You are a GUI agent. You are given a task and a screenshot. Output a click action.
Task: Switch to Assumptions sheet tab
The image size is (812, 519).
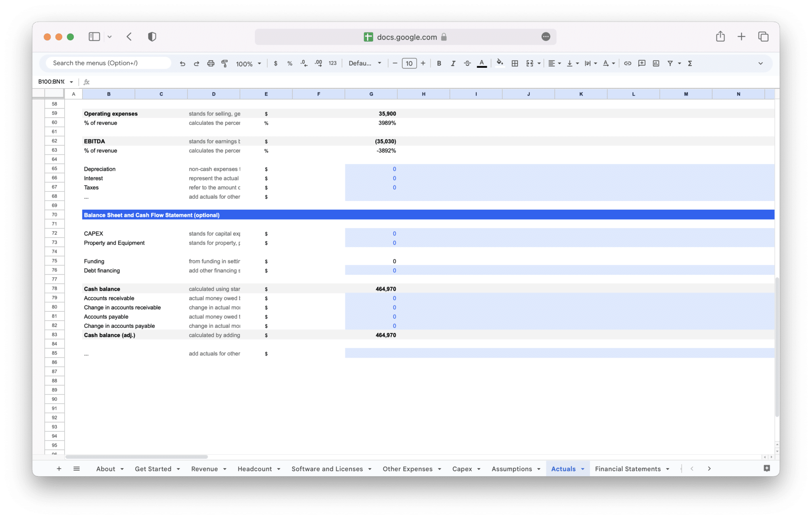click(512, 469)
